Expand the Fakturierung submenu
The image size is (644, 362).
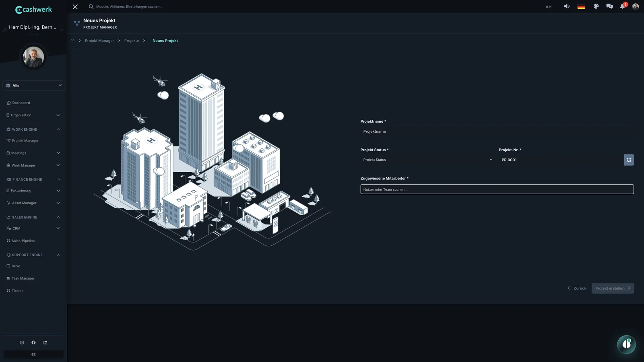tap(33, 191)
